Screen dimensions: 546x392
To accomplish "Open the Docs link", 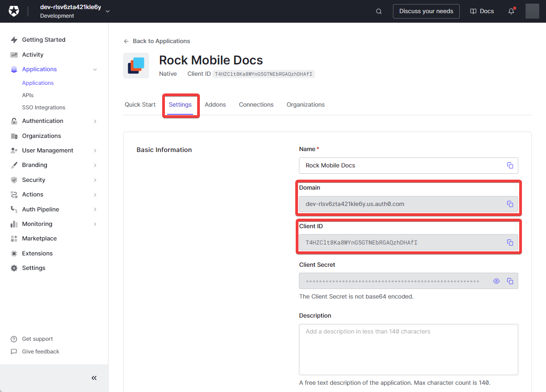I will [482, 11].
